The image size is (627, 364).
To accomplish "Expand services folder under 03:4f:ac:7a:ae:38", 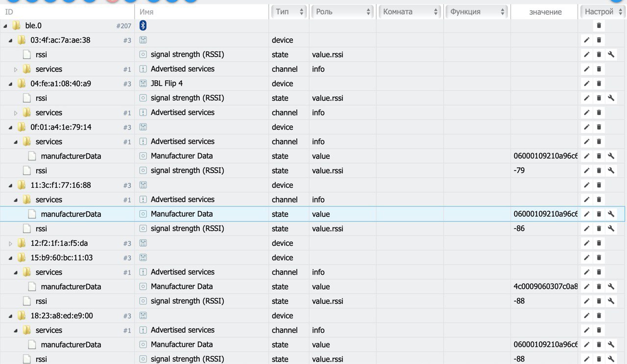I will (x=16, y=69).
